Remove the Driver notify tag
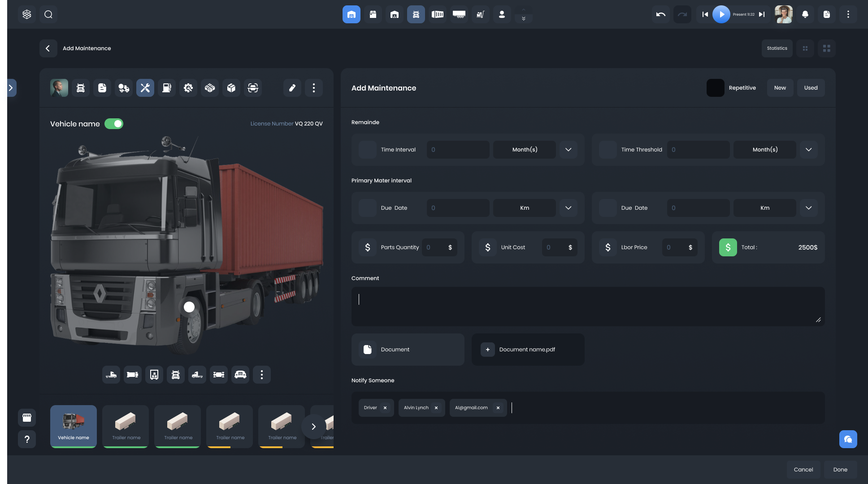Viewport: 868px width, 484px height. (385, 408)
